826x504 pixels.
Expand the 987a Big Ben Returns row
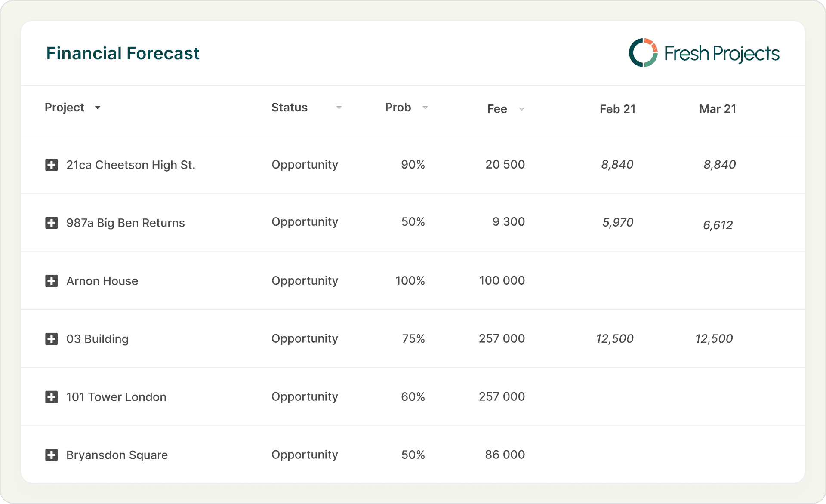coord(52,223)
